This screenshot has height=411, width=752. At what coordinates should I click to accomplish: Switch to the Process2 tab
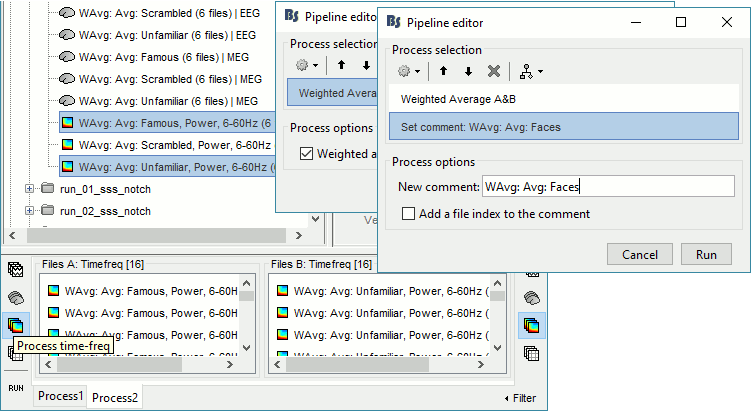coord(116,397)
